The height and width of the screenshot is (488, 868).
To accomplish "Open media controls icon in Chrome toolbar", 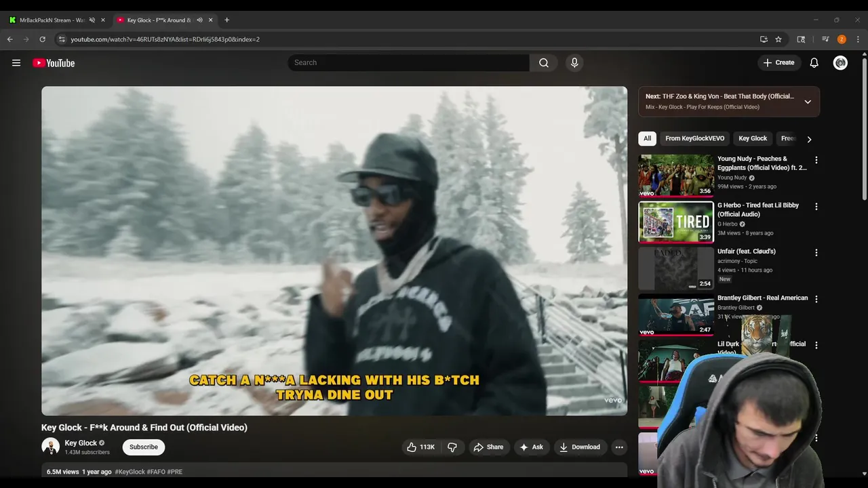I will tap(825, 39).
